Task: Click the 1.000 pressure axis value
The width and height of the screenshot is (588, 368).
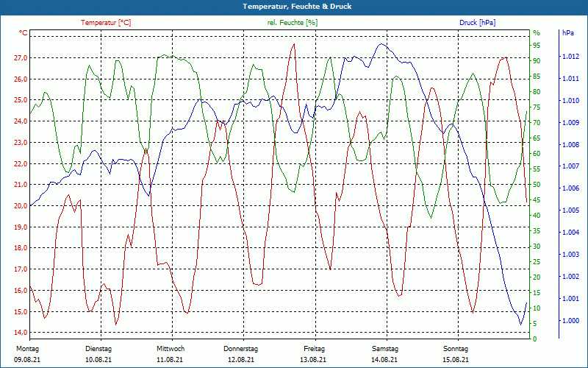Action: [570, 321]
